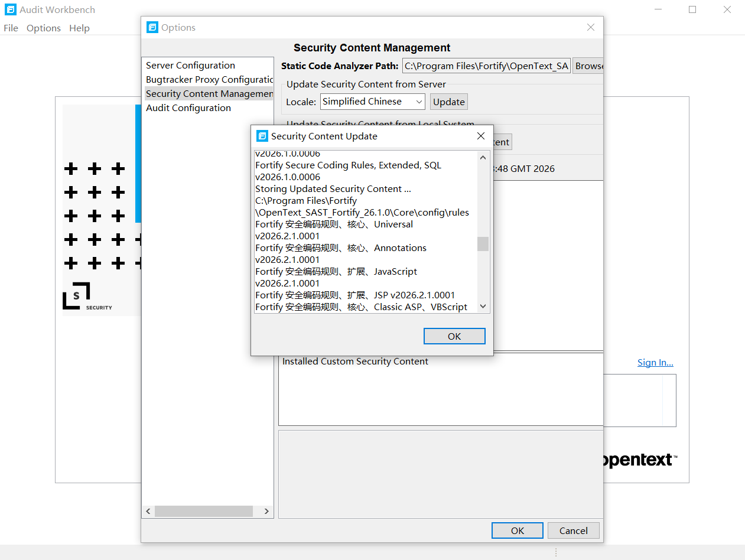
Task: Click the update log vertical scrollbar thumb
Action: [x=483, y=244]
